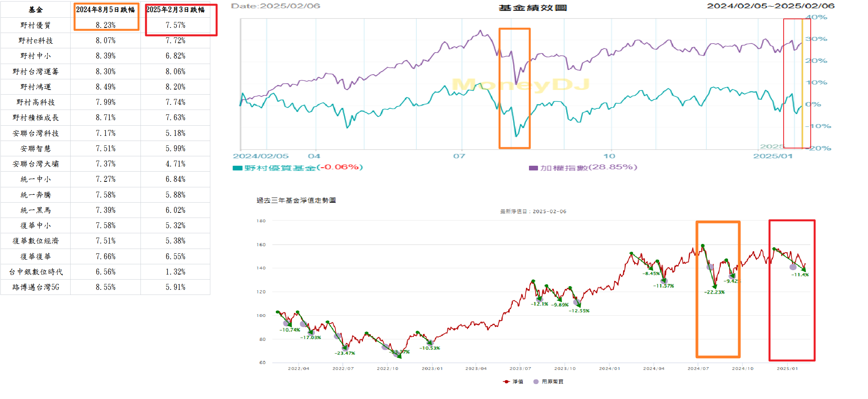Image resolution: width=868 pixels, height=399 pixels.
Task: Click the 180 y-axis label on NAV chart
Action: pos(261,221)
